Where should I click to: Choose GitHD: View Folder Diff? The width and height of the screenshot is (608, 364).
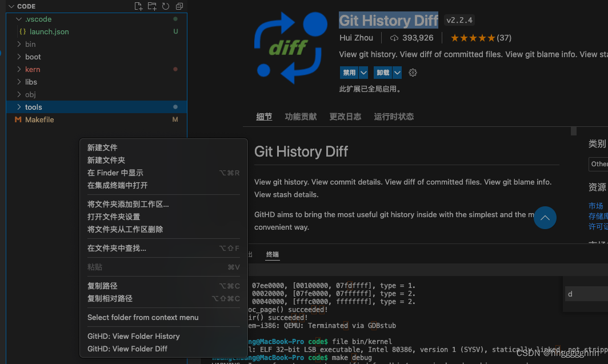(163, 349)
